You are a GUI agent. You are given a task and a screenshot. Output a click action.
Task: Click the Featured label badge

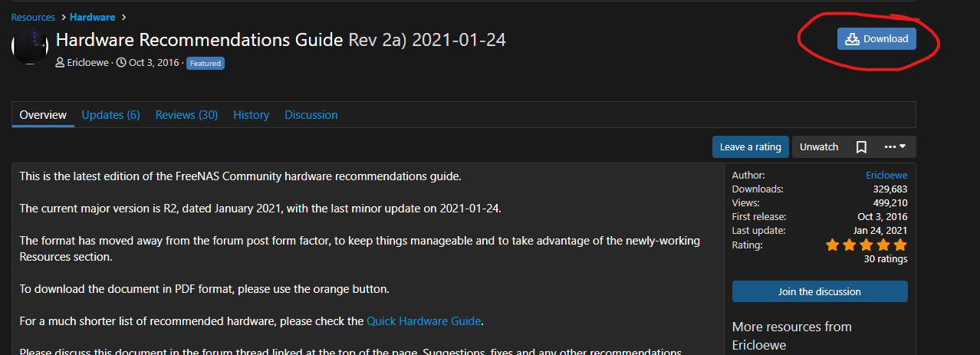pos(206,64)
